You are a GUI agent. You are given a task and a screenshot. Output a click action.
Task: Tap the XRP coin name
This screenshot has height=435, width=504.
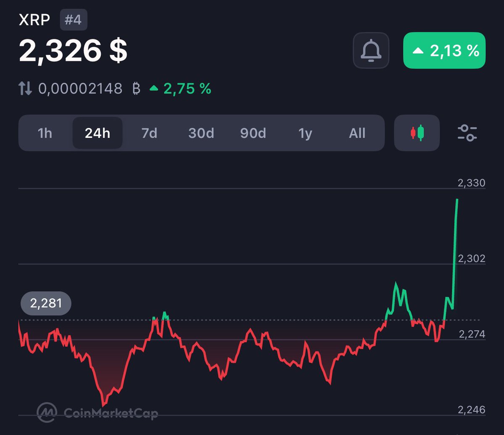tap(35, 20)
